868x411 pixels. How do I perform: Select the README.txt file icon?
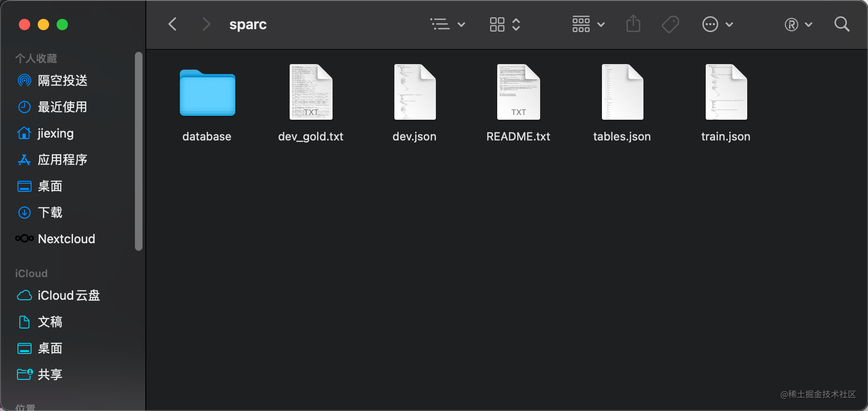click(518, 92)
